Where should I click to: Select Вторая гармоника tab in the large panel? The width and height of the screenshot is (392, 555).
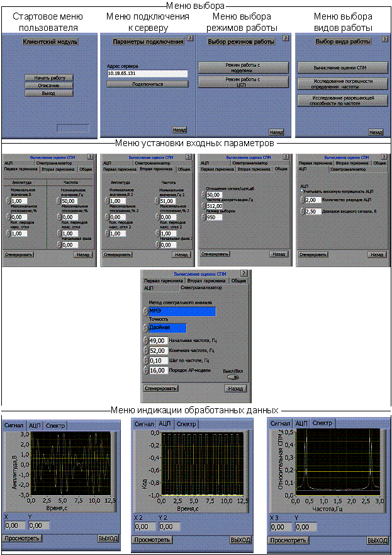(x=207, y=281)
